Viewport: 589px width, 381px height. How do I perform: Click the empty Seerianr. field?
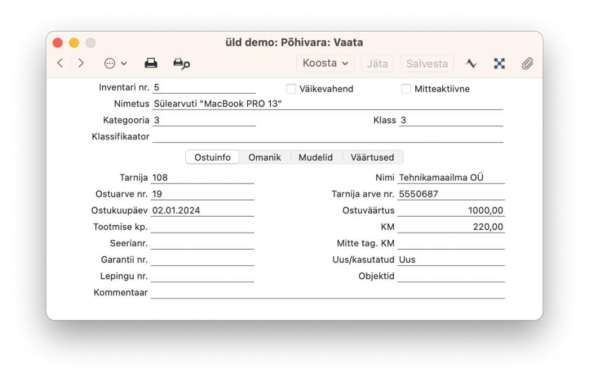pyautogui.click(x=202, y=243)
